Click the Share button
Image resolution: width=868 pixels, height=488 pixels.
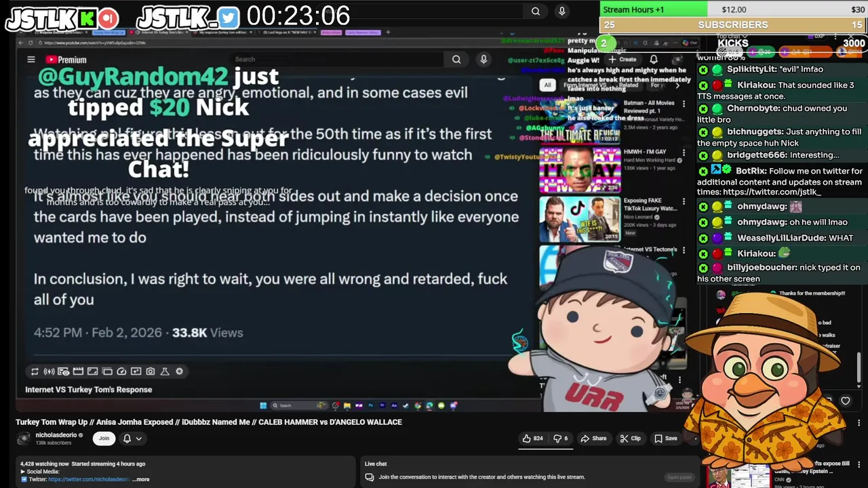(594, 439)
